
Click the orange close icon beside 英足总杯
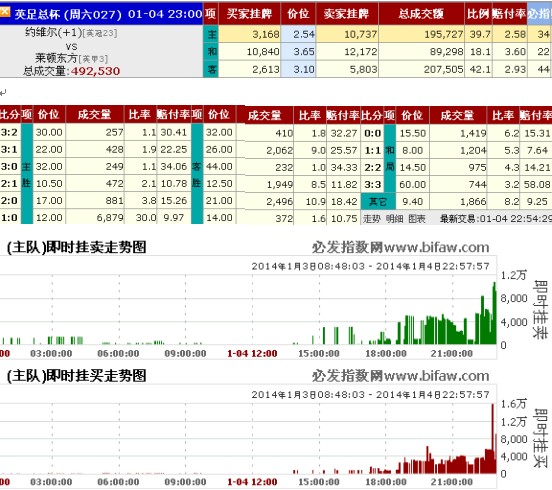(5, 13)
